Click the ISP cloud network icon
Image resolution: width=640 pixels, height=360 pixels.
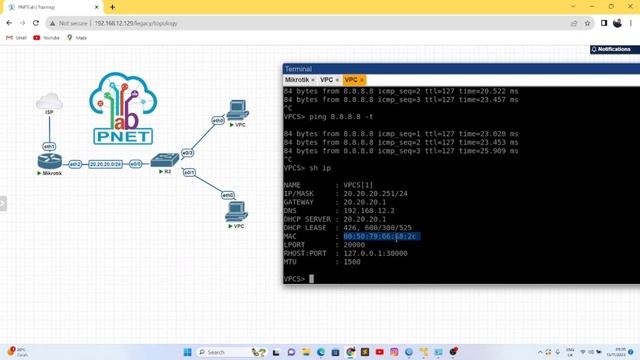coord(49,101)
